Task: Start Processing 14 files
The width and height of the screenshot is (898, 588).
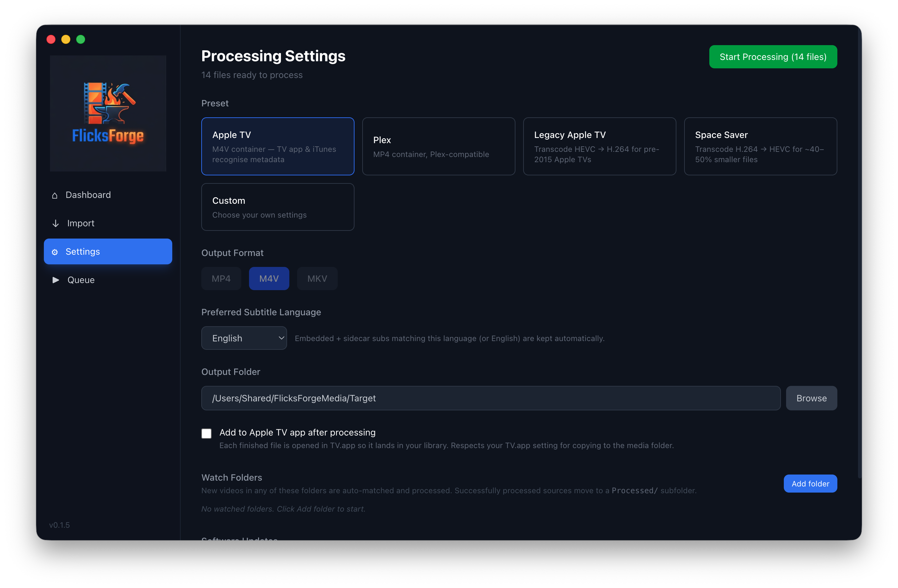Action: (x=773, y=57)
